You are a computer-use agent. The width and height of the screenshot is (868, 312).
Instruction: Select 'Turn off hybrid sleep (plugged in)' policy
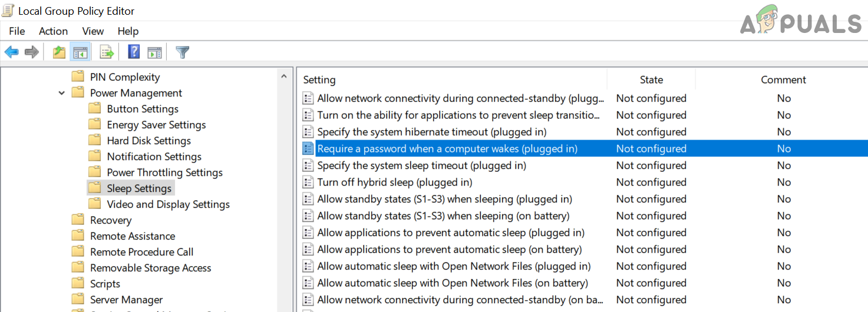(x=395, y=182)
